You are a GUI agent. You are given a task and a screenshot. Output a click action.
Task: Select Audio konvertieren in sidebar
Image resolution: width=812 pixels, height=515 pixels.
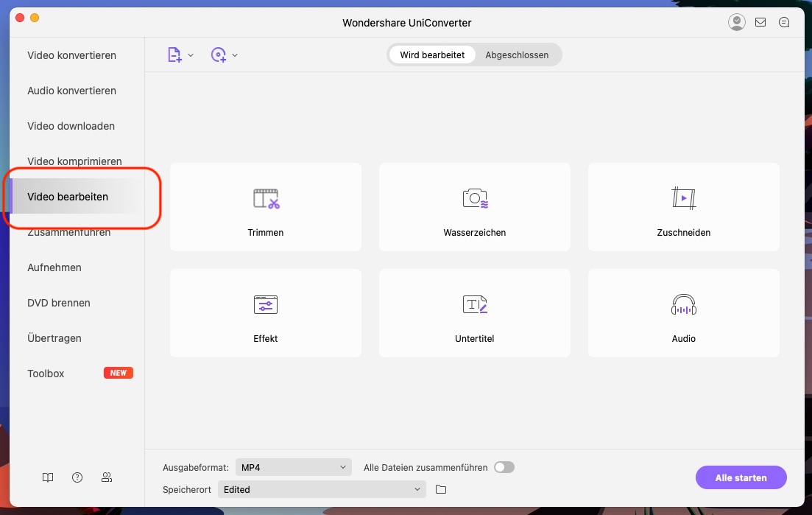[77, 91]
